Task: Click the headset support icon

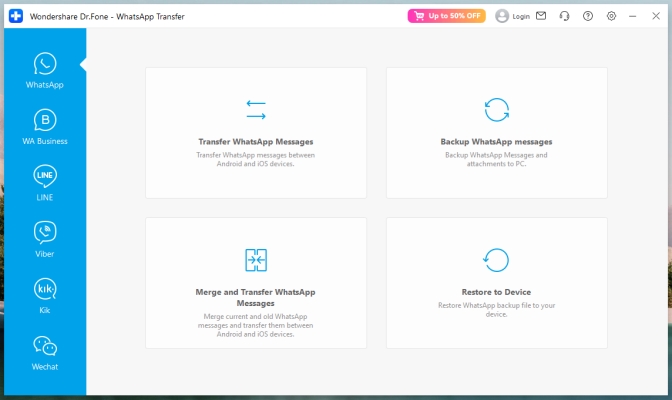Action: coord(565,16)
